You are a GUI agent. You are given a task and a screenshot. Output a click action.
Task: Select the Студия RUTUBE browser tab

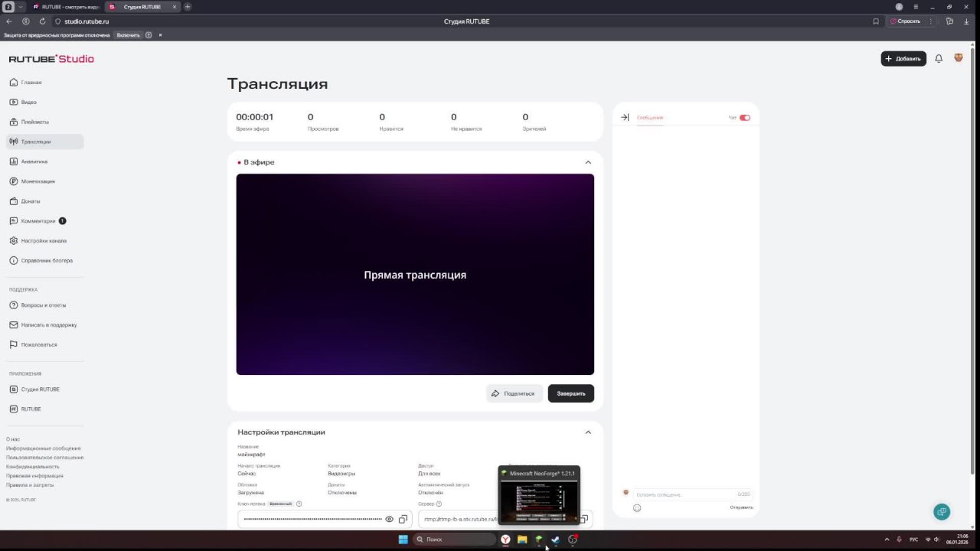click(142, 7)
